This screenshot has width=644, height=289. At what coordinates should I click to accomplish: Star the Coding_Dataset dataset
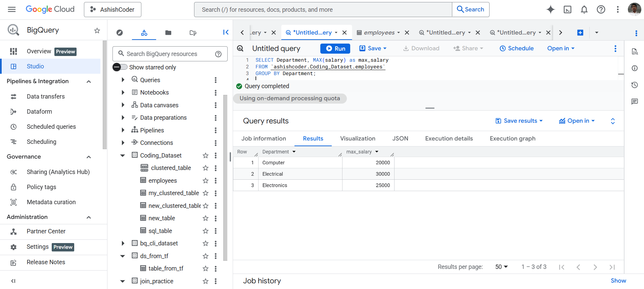(x=205, y=156)
